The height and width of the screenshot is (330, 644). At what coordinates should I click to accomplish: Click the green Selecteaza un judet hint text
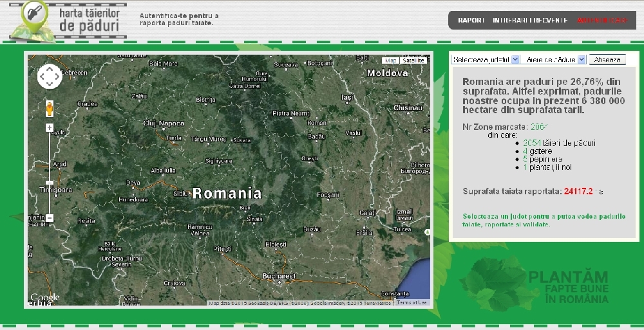pos(544,221)
